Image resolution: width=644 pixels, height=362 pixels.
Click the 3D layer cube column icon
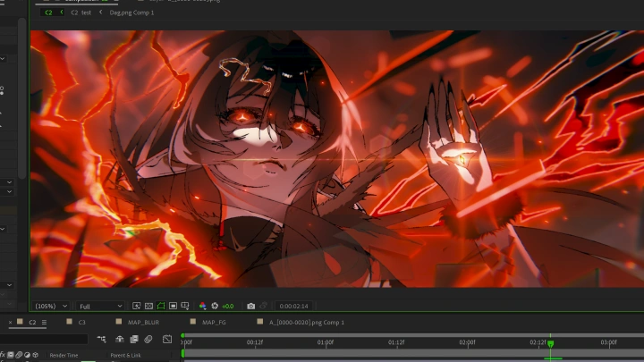(35, 355)
